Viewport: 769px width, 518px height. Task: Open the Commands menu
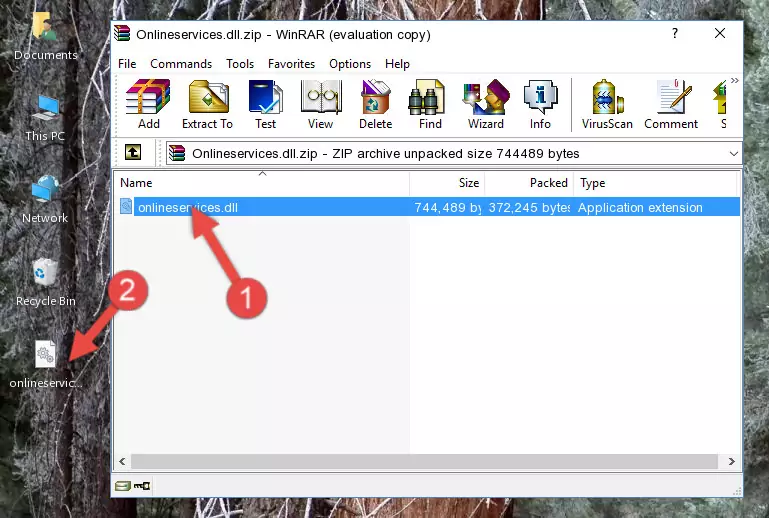pyautogui.click(x=181, y=64)
